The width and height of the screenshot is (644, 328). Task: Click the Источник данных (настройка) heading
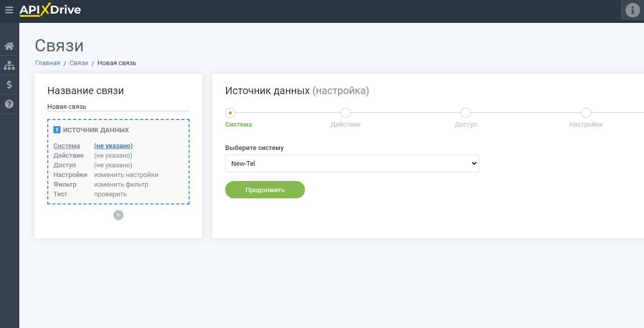tap(297, 91)
